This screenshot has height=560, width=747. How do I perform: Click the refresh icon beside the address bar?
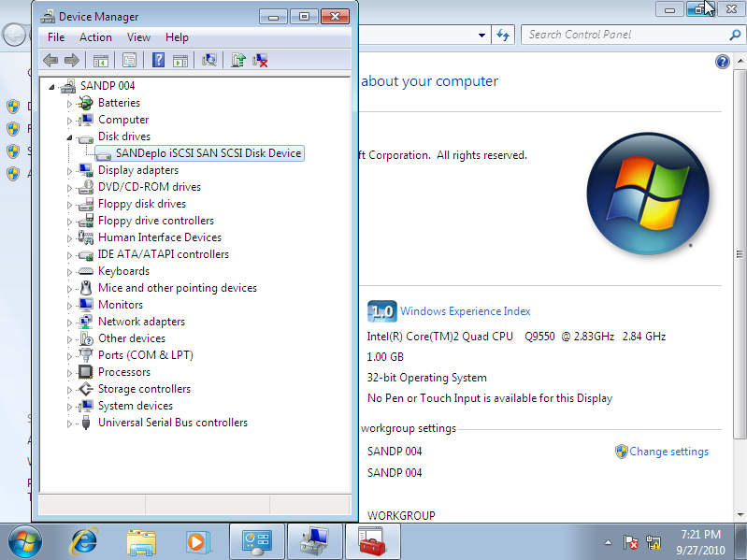click(x=503, y=36)
